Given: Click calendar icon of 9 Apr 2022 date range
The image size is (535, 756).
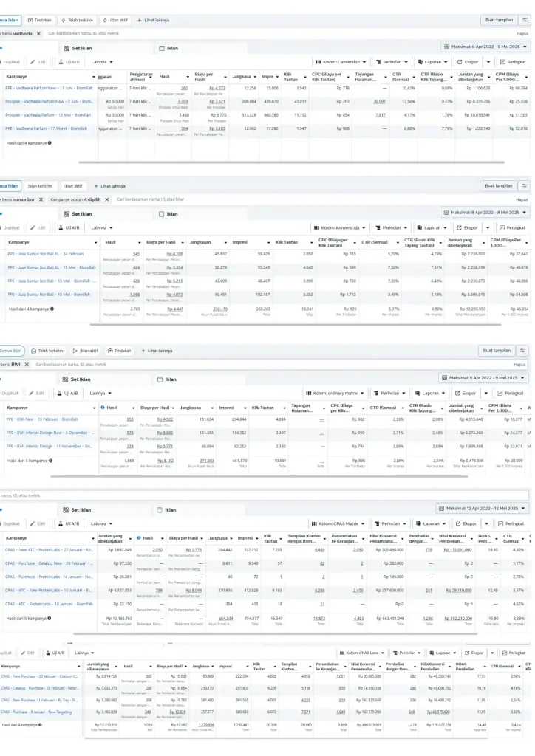Looking at the screenshot, I should [445, 378].
